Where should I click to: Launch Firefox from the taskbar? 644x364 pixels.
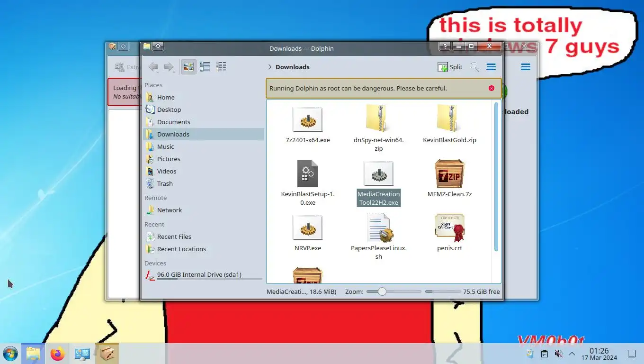58,354
